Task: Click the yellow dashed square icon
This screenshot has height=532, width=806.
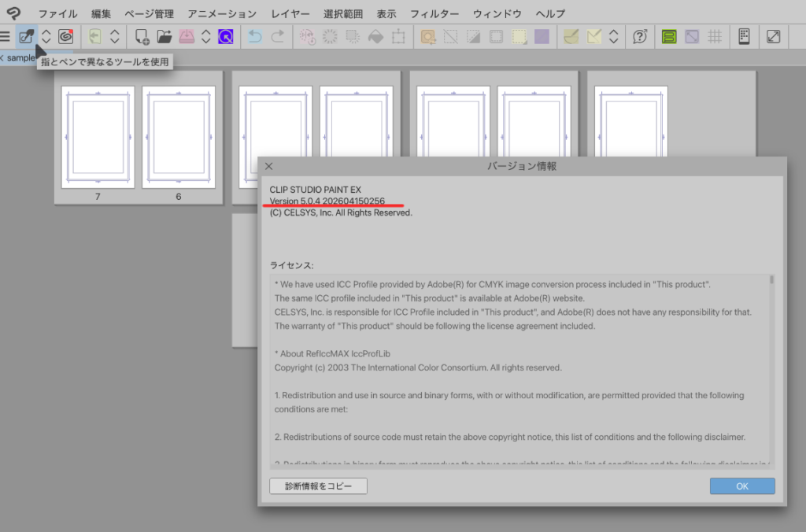Action: (x=519, y=36)
